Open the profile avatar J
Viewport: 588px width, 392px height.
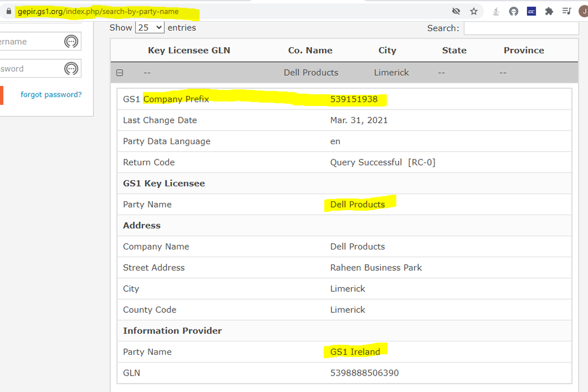click(x=583, y=11)
